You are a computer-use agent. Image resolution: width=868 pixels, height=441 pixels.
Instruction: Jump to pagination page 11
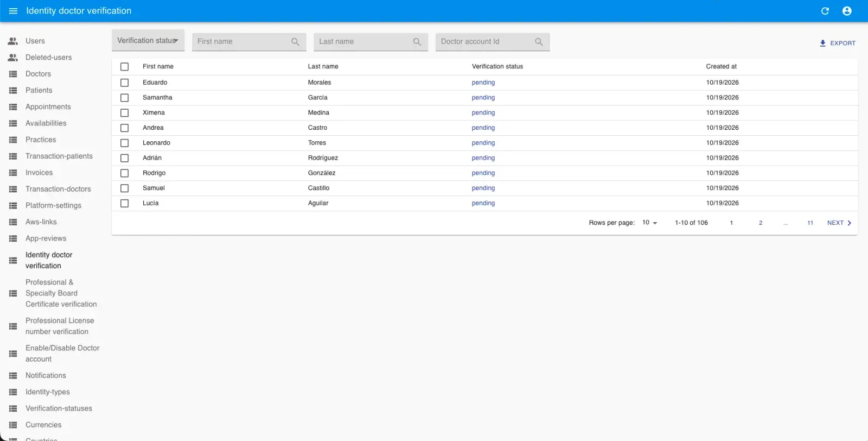[810, 223]
